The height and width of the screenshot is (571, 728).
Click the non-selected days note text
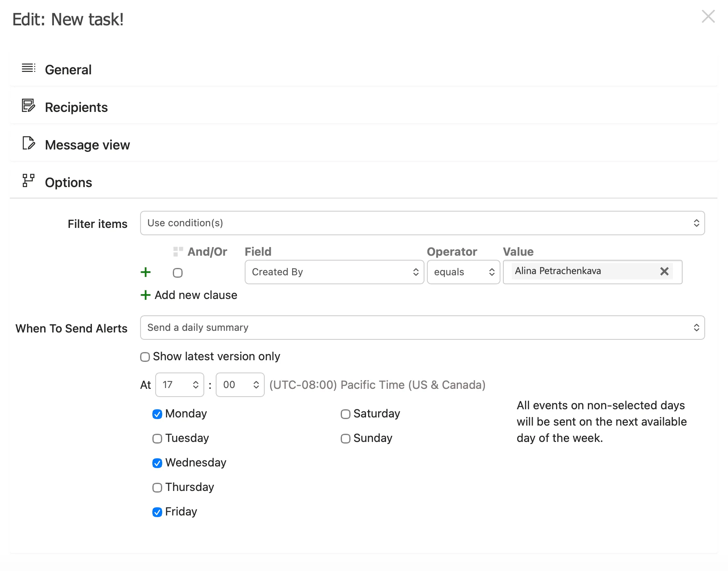pyautogui.click(x=601, y=422)
